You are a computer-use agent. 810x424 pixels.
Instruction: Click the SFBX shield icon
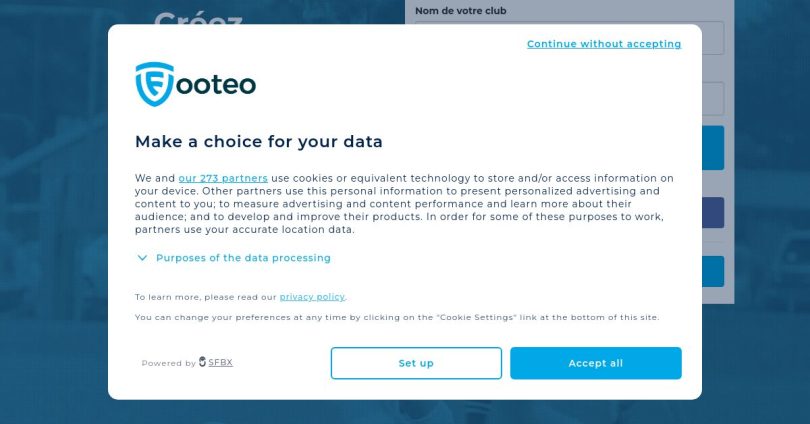tap(203, 362)
